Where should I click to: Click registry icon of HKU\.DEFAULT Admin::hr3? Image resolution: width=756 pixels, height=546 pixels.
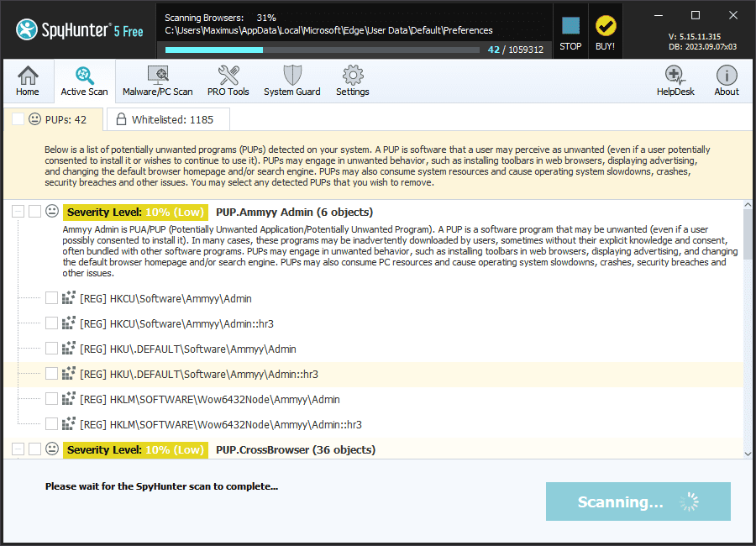tap(69, 374)
